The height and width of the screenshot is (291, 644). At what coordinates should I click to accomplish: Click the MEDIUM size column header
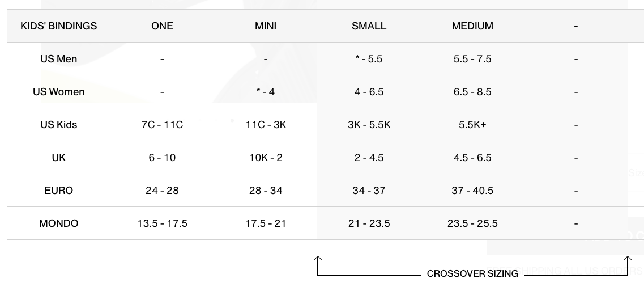pos(472,26)
